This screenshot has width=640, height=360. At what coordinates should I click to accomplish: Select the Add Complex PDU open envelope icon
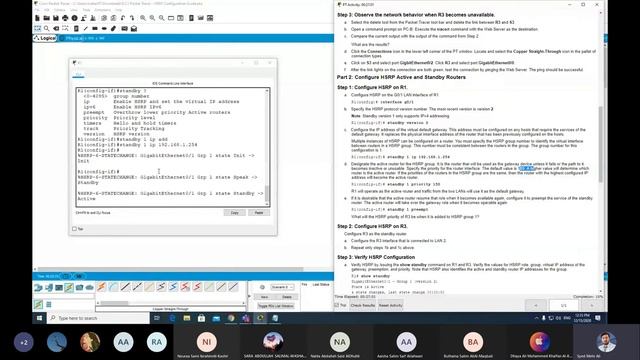(x=133, y=29)
